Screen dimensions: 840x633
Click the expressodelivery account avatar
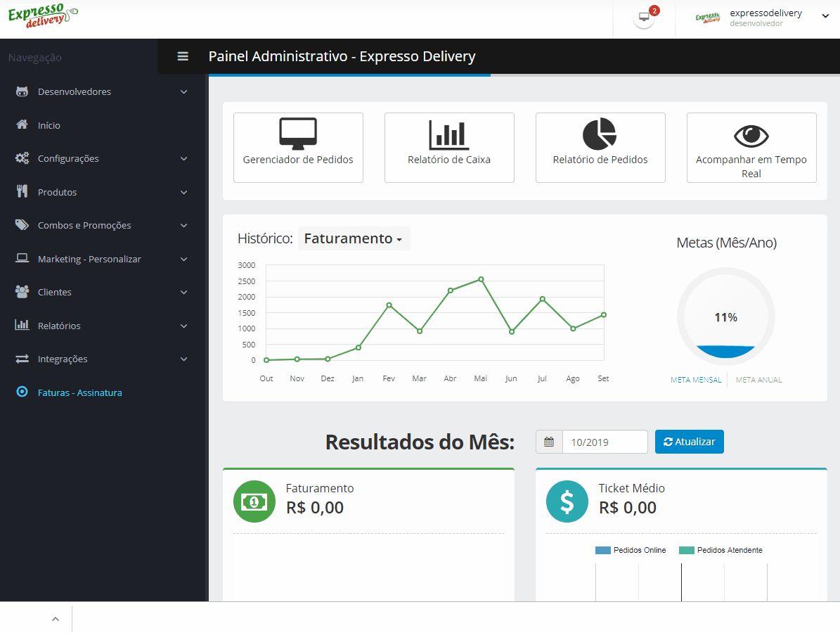pyautogui.click(x=708, y=18)
